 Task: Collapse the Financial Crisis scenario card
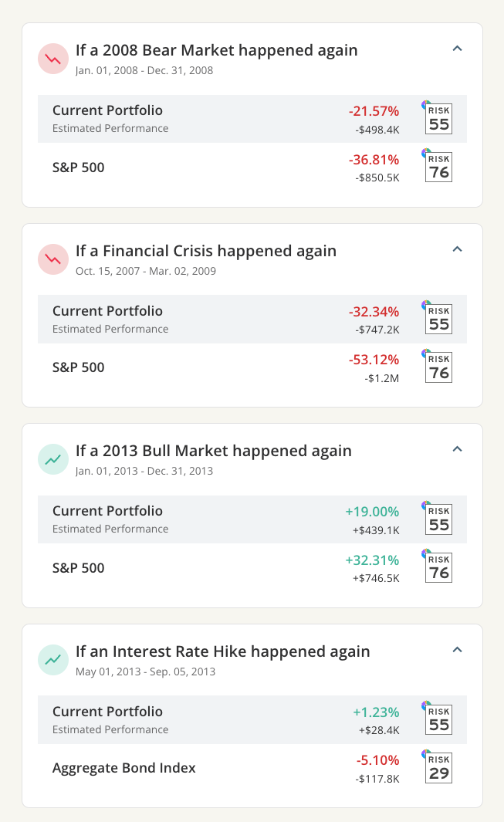(x=457, y=249)
